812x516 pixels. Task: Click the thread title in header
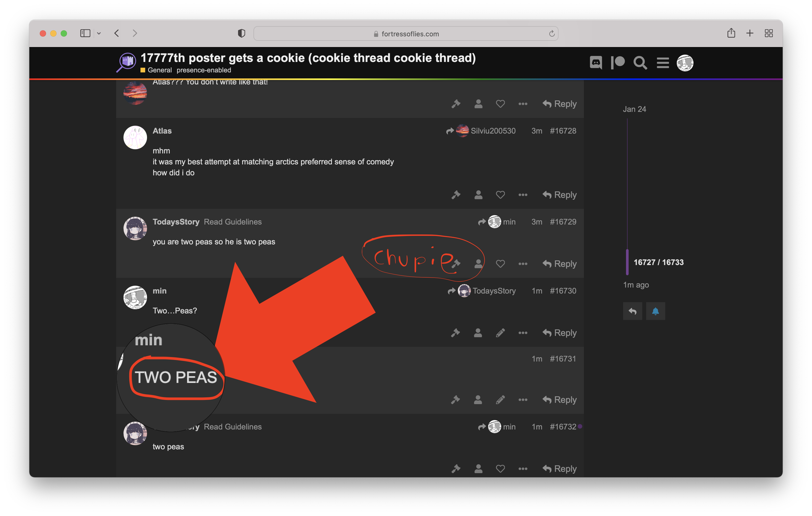coord(308,58)
